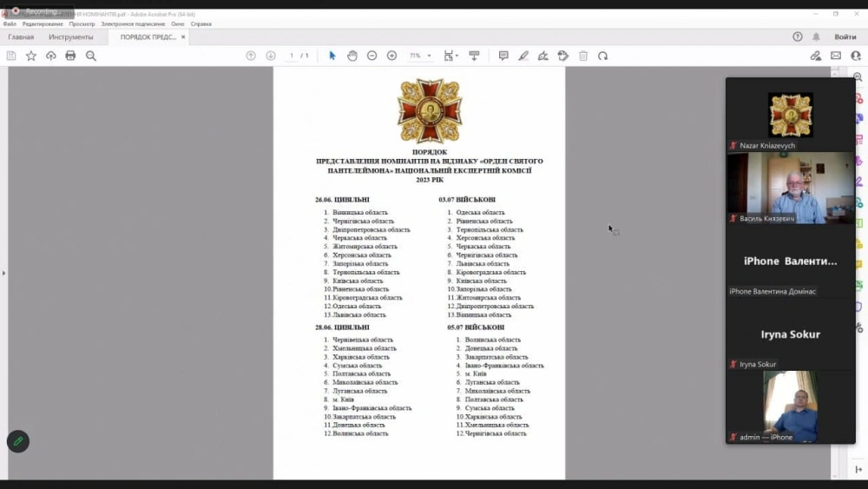Image resolution: width=868 pixels, height=489 pixels.
Task: Click the Войти sign-in button
Action: point(845,36)
